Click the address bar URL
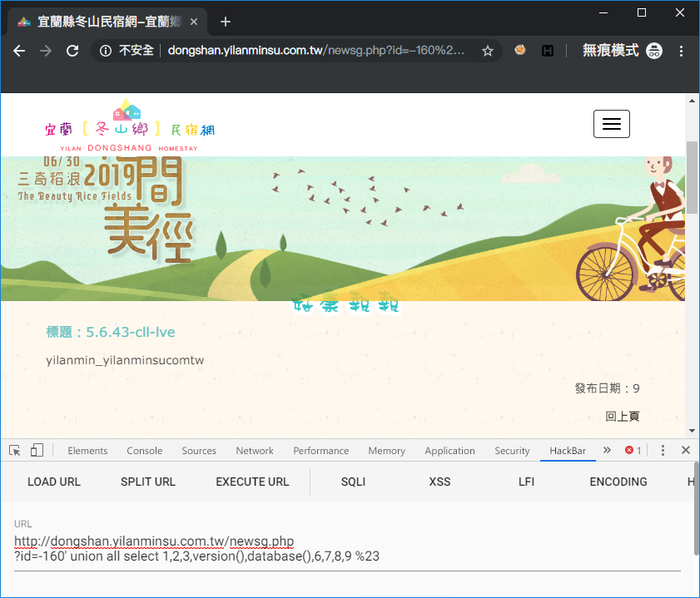Screen dimensions: 700x598 click(315, 51)
